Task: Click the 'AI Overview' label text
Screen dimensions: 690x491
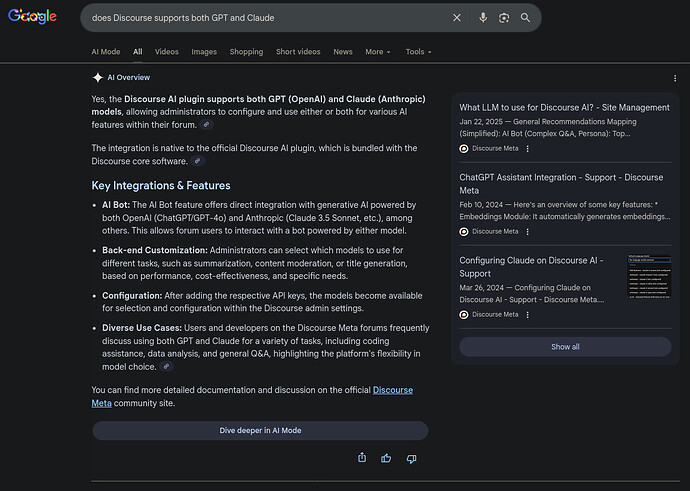Action: 128,77
